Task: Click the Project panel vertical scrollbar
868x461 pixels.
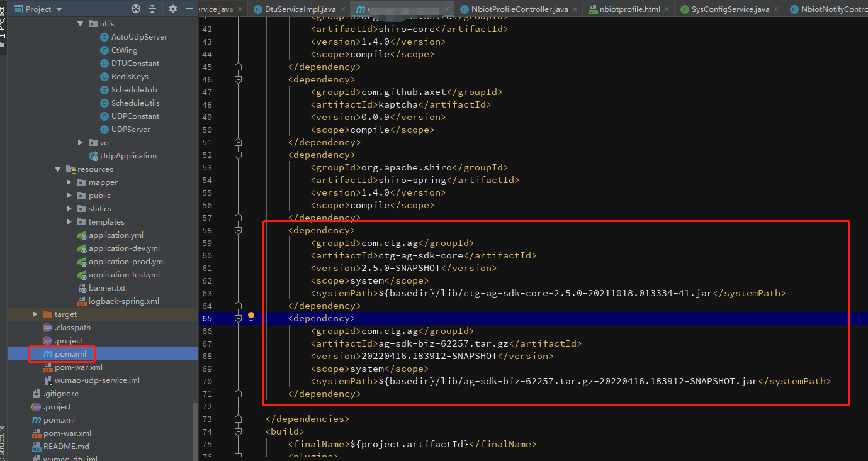Action: pyautogui.click(x=196, y=431)
